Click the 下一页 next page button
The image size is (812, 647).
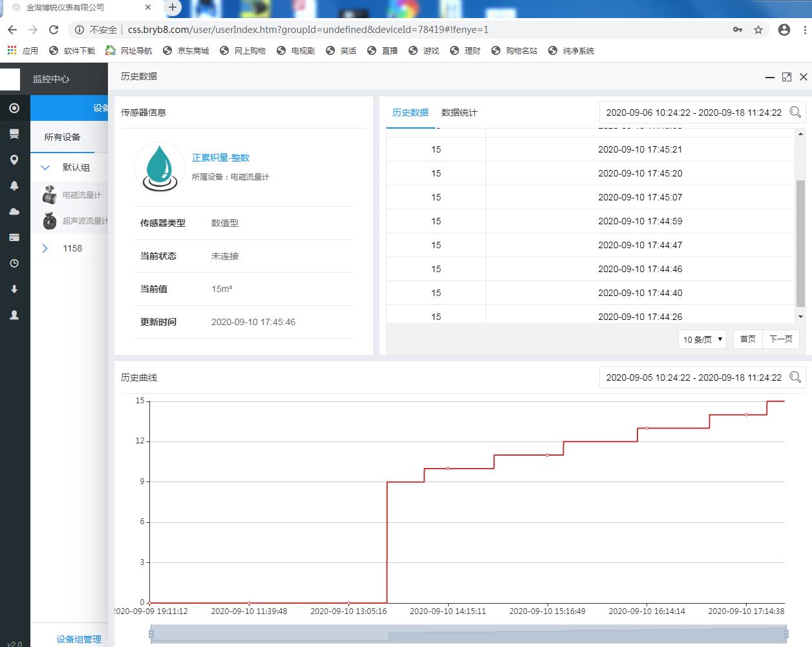(x=780, y=339)
